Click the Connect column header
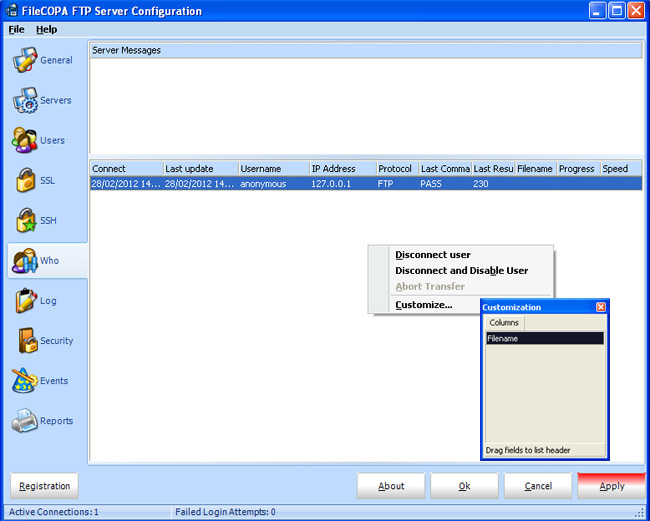This screenshot has height=521, width=650. [127, 169]
